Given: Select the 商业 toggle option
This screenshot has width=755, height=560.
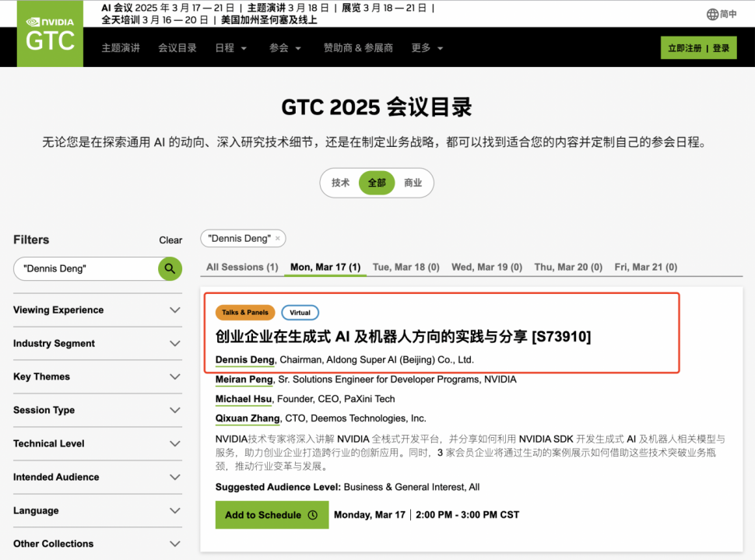Looking at the screenshot, I should point(413,183).
